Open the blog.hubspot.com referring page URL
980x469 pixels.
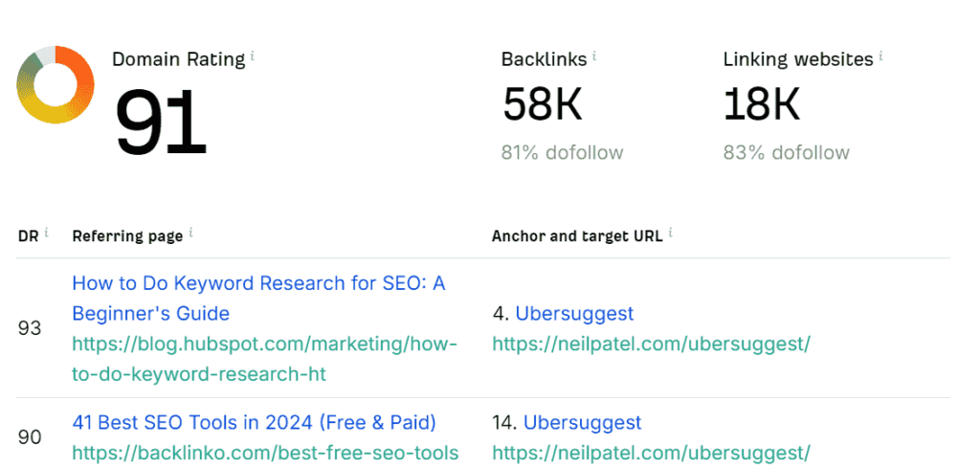tap(265, 359)
